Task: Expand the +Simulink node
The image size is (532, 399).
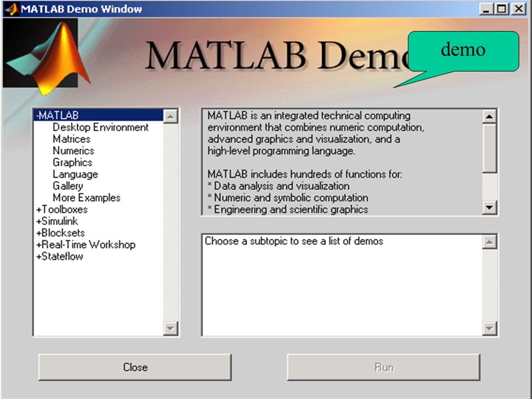Action: point(57,221)
